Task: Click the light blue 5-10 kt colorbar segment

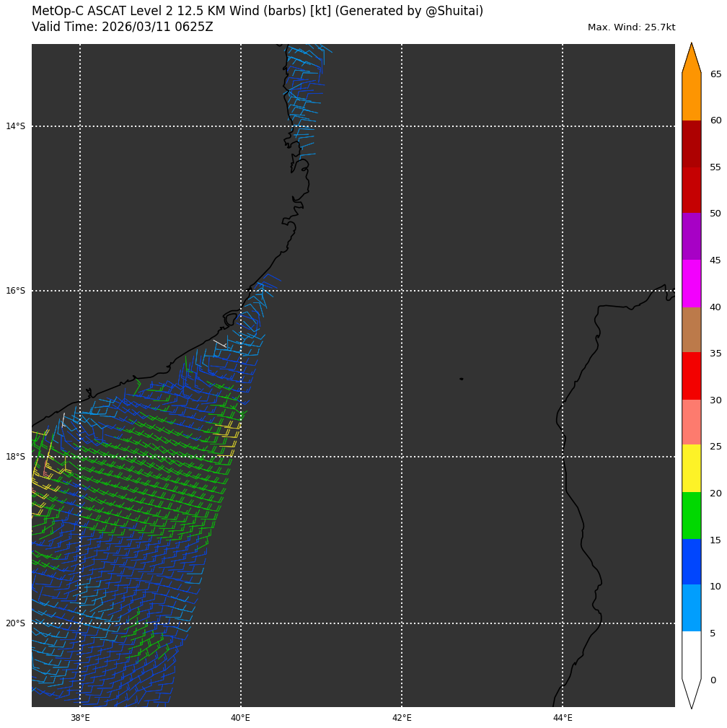Action: pyautogui.click(x=691, y=608)
